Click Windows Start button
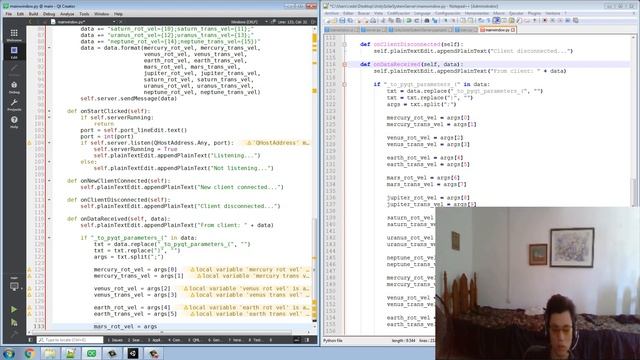 tap(9, 353)
